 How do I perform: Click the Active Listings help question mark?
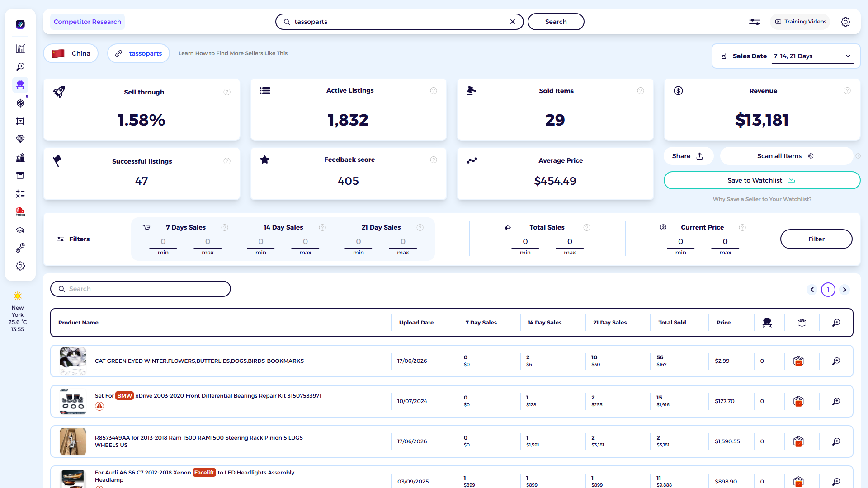[434, 91]
